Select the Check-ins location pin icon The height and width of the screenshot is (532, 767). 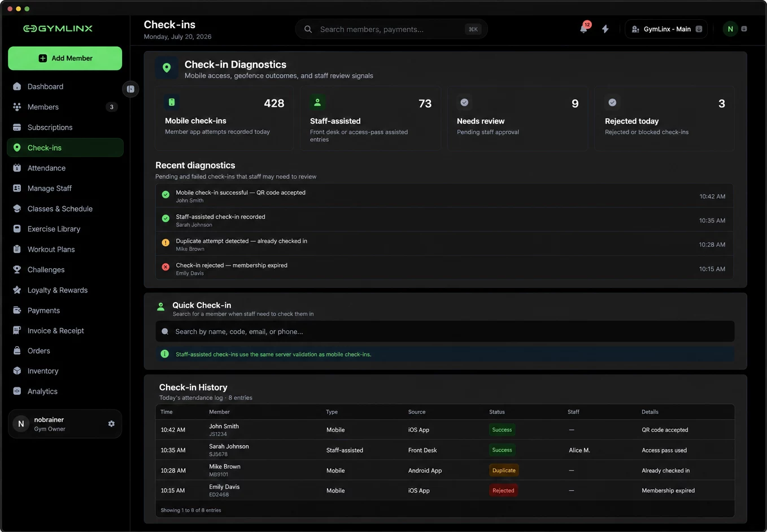(x=17, y=147)
